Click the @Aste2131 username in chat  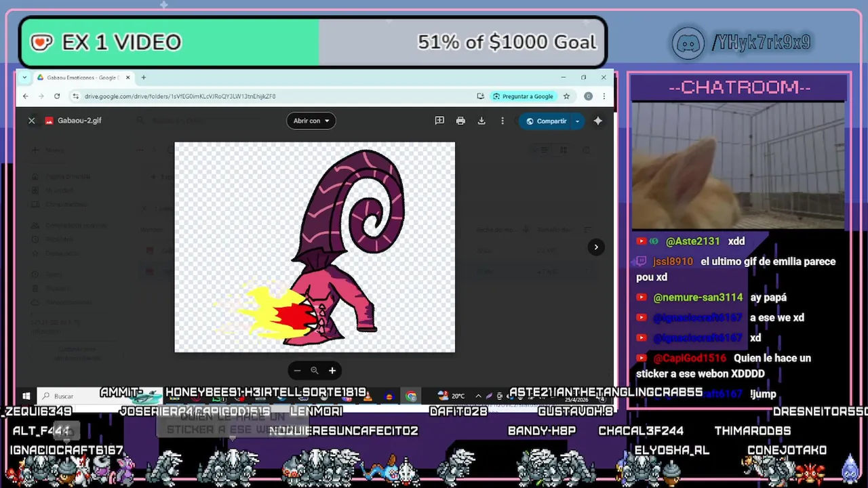692,241
